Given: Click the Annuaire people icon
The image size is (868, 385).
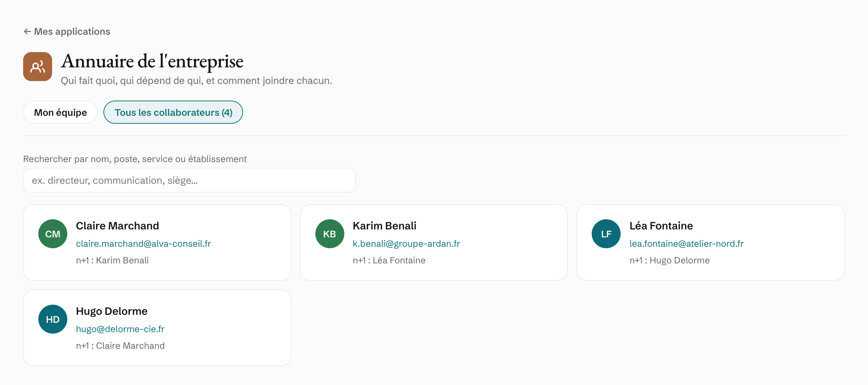Looking at the screenshot, I should click(38, 67).
